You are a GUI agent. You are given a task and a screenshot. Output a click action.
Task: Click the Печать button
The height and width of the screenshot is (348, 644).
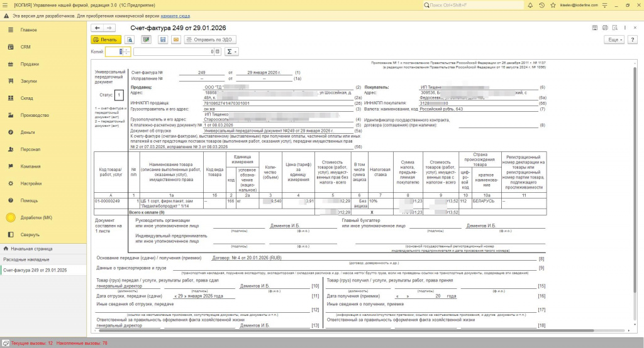coord(106,40)
